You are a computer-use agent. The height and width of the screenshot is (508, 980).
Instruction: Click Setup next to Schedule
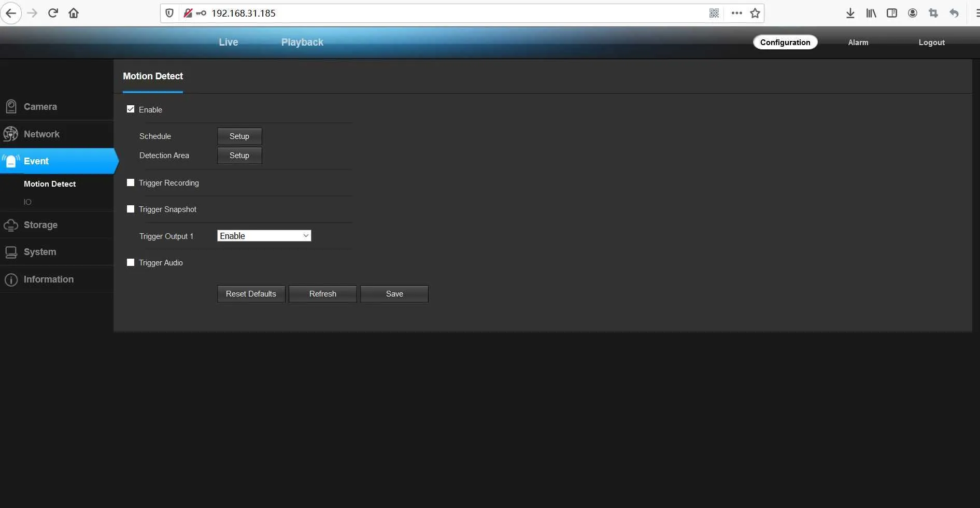239,136
